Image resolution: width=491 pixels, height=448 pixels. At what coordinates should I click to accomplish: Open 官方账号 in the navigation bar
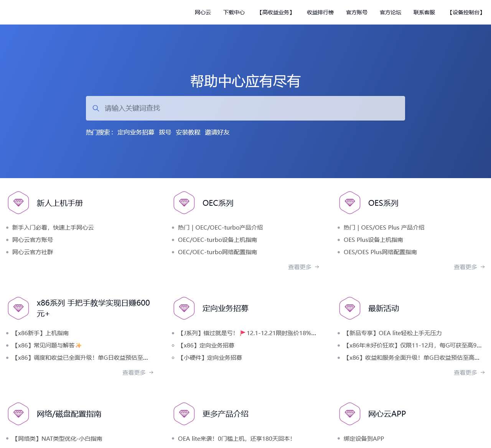click(x=357, y=12)
